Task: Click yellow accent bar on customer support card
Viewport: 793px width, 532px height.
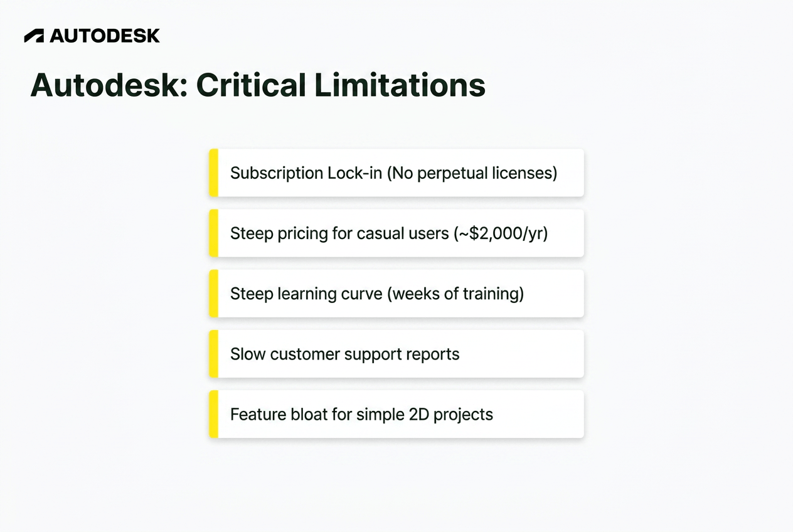Action: [x=213, y=354]
